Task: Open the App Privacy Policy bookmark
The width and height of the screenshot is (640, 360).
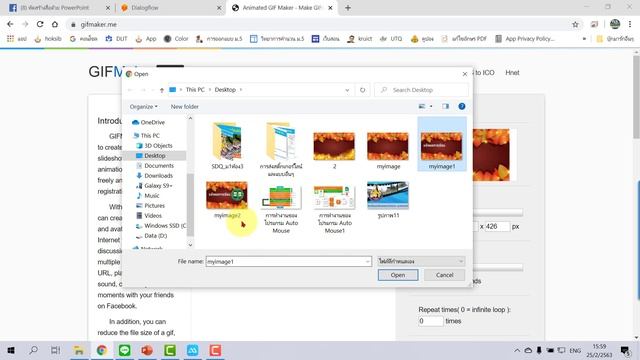Action: pos(525,39)
